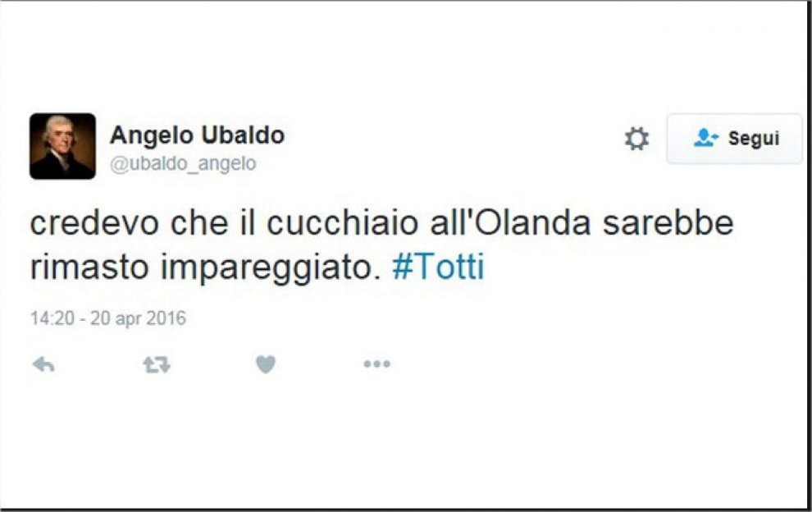Click the tweet's opening word "credevo"
Screen dimensions: 812x512
coord(95,223)
